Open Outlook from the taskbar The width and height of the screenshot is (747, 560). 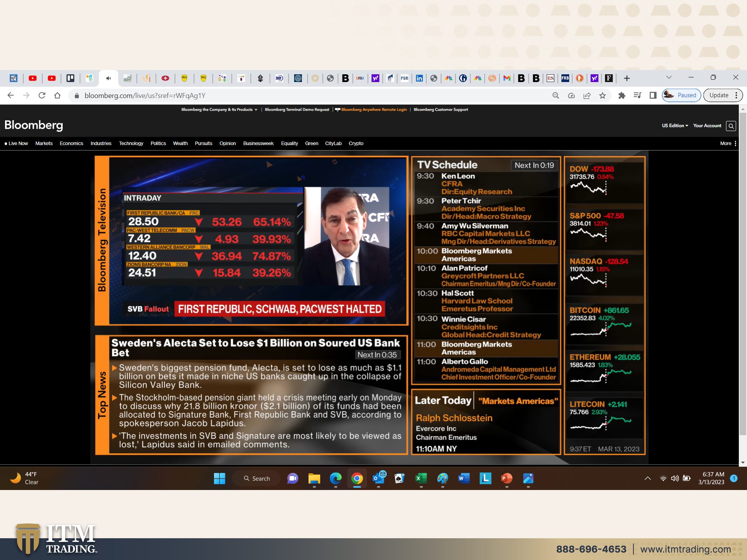tap(379, 478)
